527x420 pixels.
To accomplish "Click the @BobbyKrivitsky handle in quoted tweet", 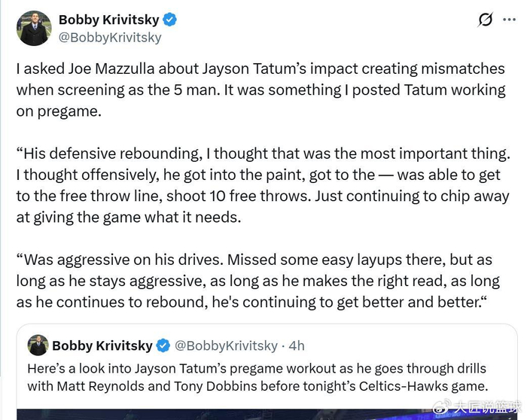I will 227,346.
